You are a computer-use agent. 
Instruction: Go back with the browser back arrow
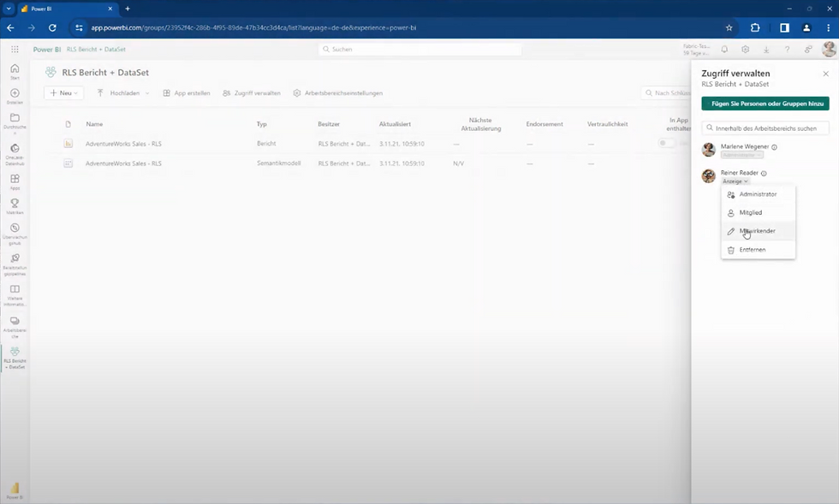(x=10, y=28)
